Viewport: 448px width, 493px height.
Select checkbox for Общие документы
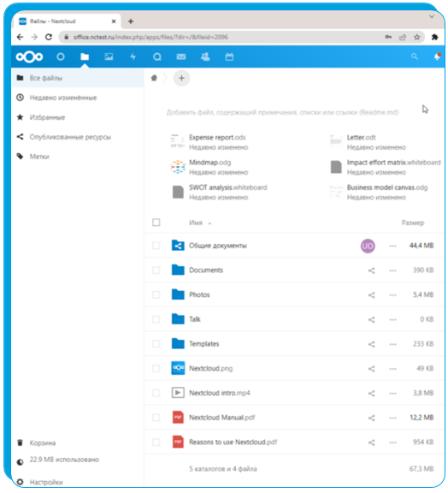pos(156,246)
